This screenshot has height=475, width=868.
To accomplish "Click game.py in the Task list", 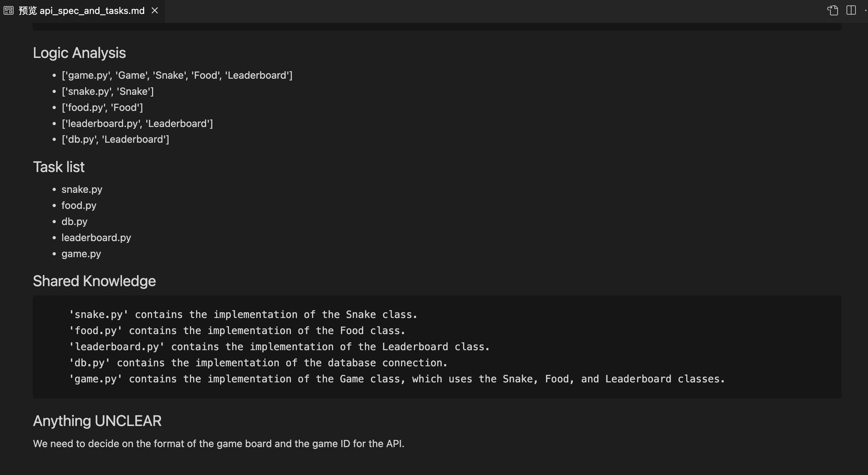I will point(81,254).
